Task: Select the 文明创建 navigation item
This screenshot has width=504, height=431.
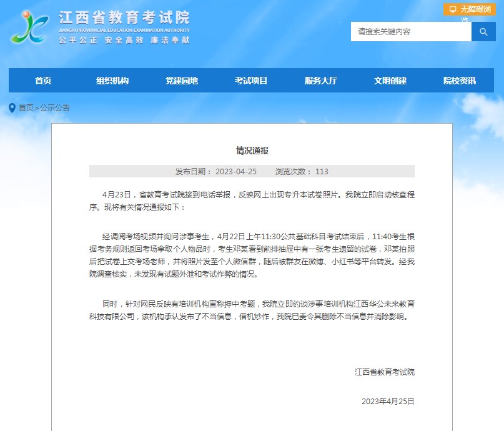Action: coord(390,81)
